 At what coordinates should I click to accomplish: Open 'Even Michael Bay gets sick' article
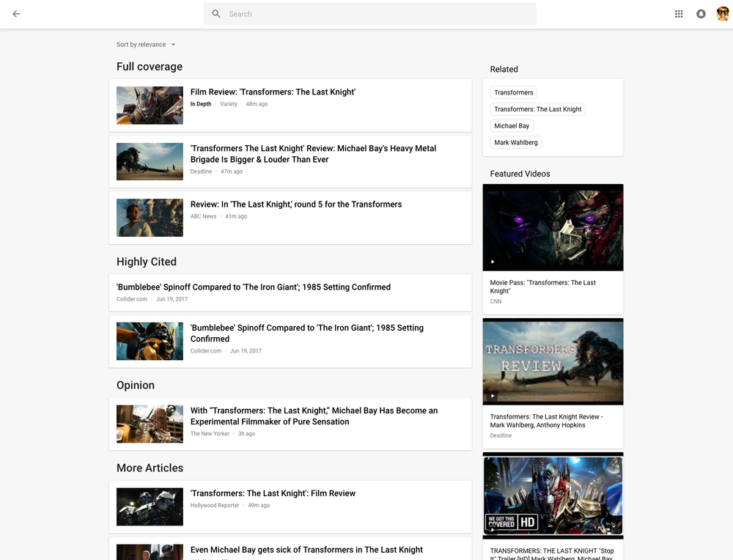pos(306,549)
